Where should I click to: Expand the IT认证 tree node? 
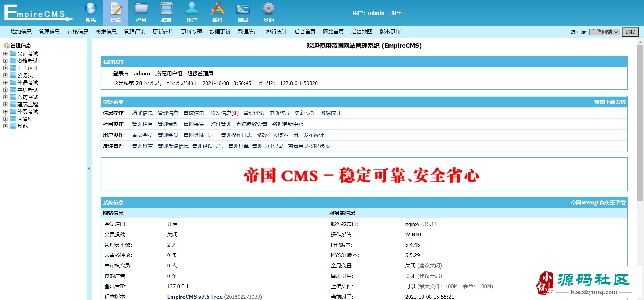coord(5,68)
